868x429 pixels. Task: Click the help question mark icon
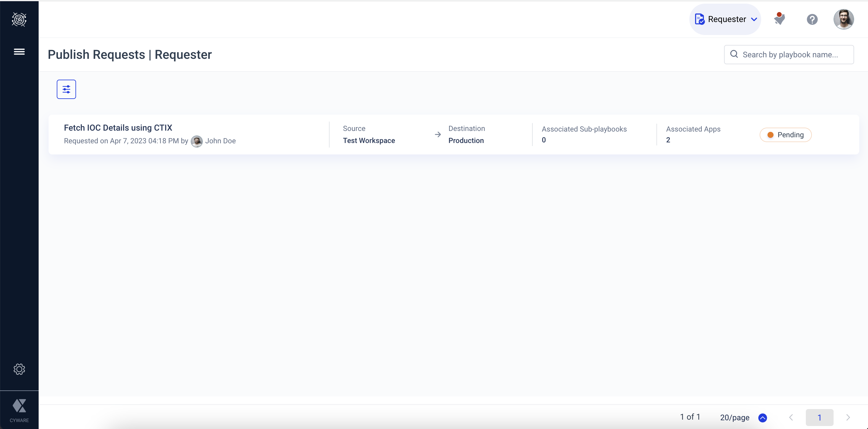tap(812, 19)
